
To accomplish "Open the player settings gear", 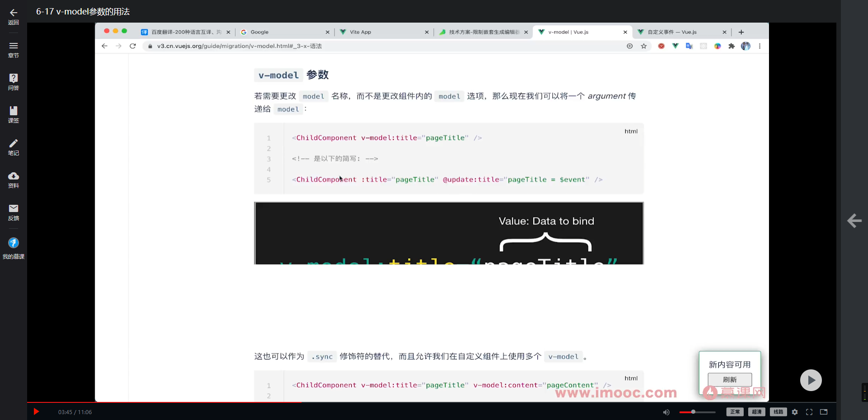I will pos(795,412).
